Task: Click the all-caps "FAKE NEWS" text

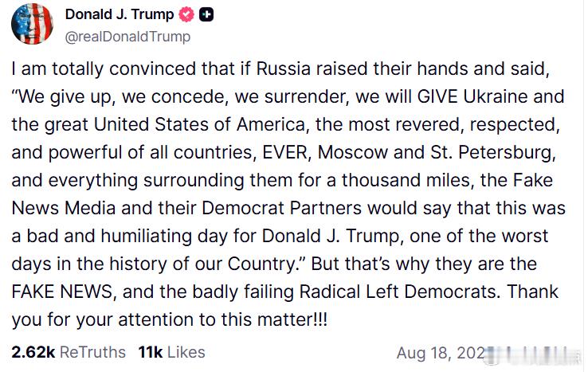Action: [62, 292]
